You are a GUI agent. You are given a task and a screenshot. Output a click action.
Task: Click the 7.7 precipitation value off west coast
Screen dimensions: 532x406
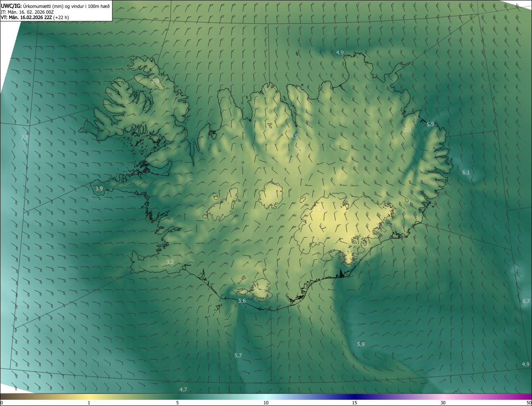tap(25, 137)
